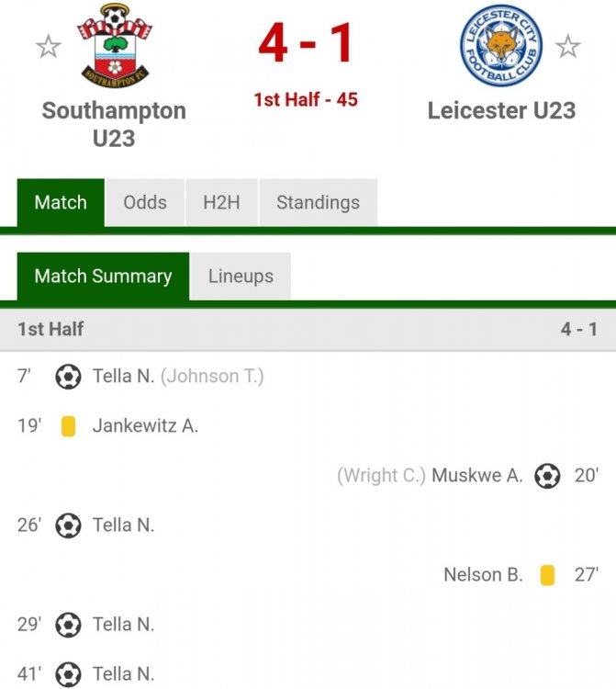Click yellow card icon for Jankewitz A.
Screen dimensions: 616x689
tap(68, 426)
